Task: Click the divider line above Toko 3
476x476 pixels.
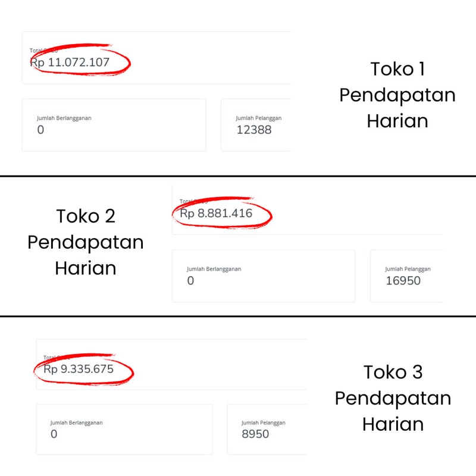Action: click(x=238, y=317)
